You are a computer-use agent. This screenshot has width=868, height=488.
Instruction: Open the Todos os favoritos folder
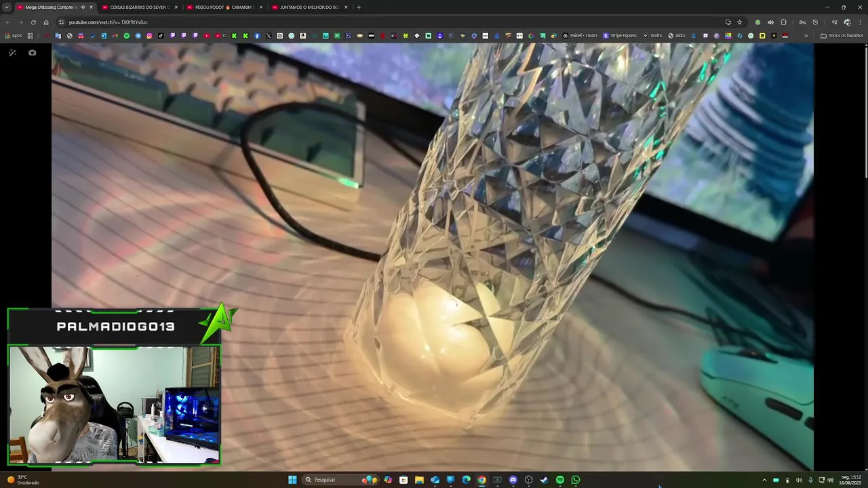click(842, 35)
